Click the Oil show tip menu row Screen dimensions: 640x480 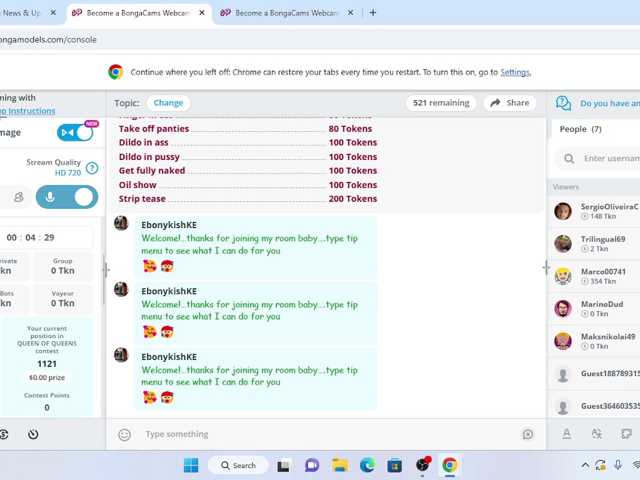click(x=248, y=185)
